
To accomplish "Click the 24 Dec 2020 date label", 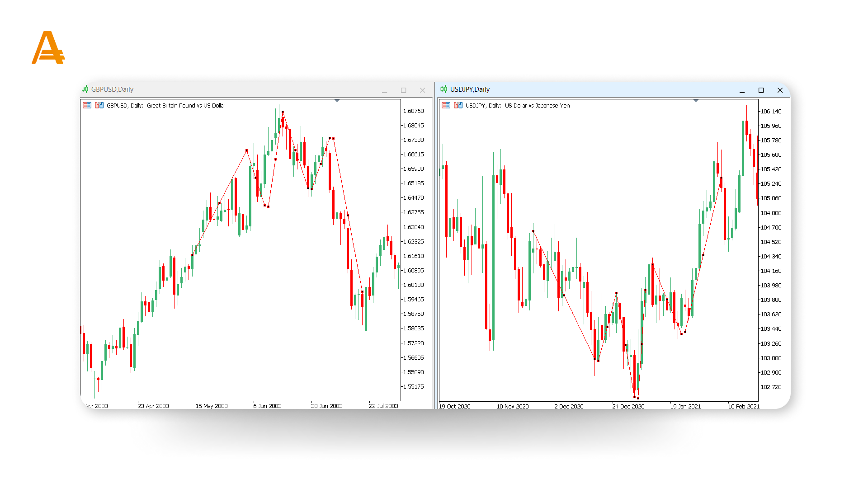I will 628,406.
